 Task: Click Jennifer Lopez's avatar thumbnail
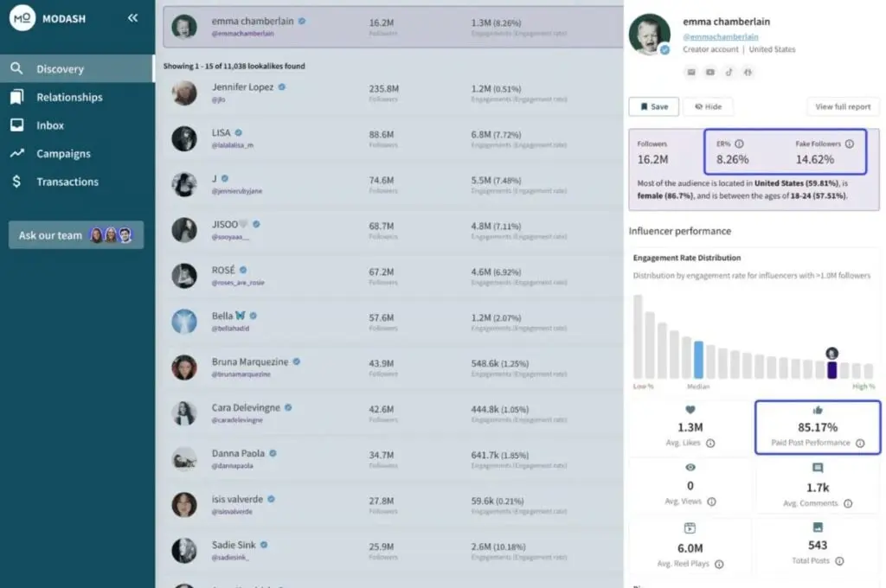[x=184, y=93]
